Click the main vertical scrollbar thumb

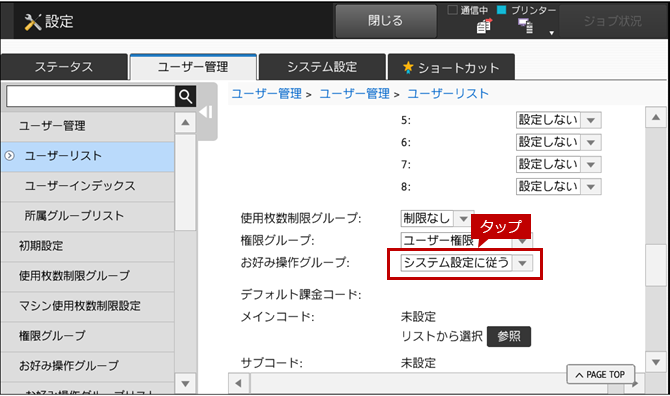[x=656, y=265]
